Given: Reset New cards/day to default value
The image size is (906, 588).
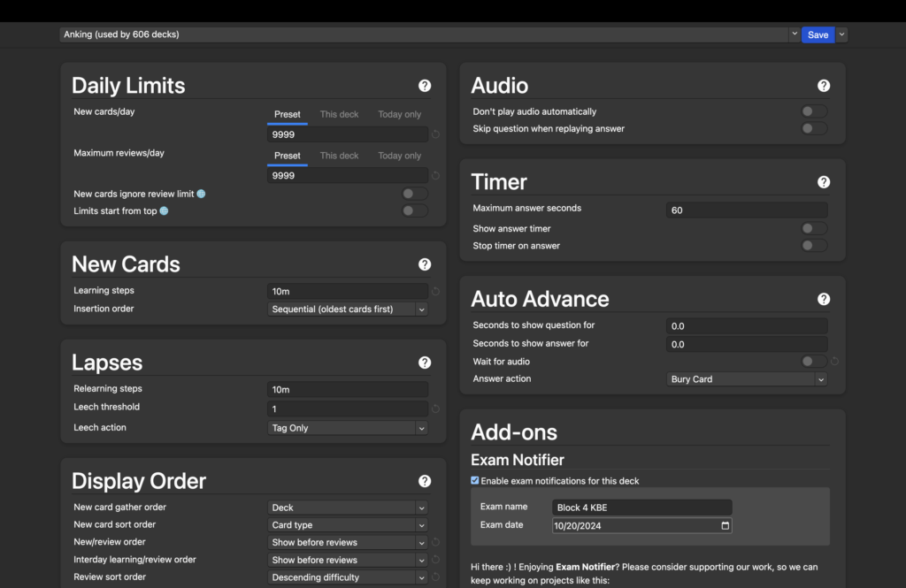Looking at the screenshot, I should coord(435,134).
